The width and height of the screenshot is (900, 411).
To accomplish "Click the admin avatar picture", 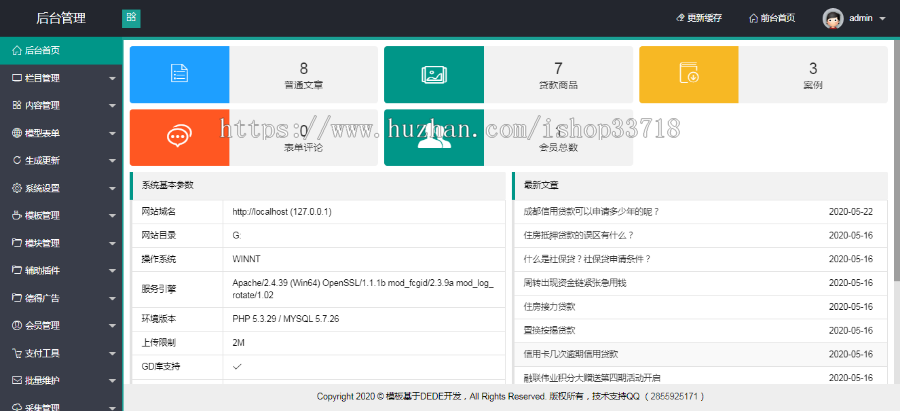I will [x=833, y=18].
